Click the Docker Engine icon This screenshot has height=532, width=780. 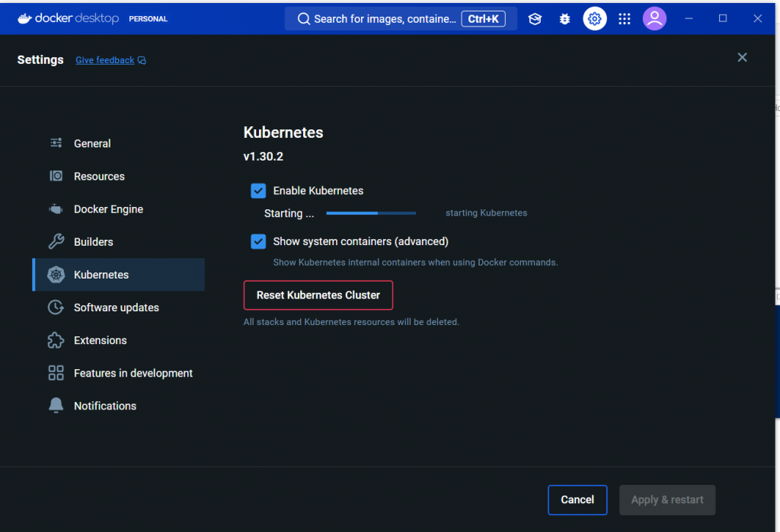point(56,209)
